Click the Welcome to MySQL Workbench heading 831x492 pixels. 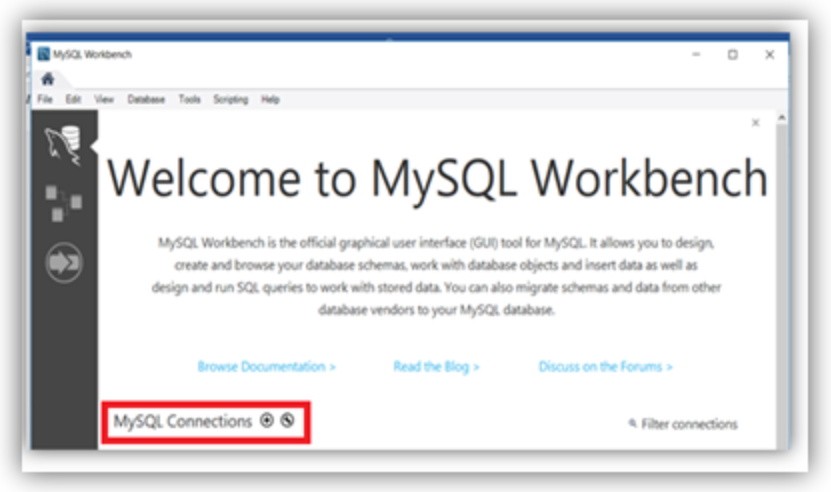(437, 179)
